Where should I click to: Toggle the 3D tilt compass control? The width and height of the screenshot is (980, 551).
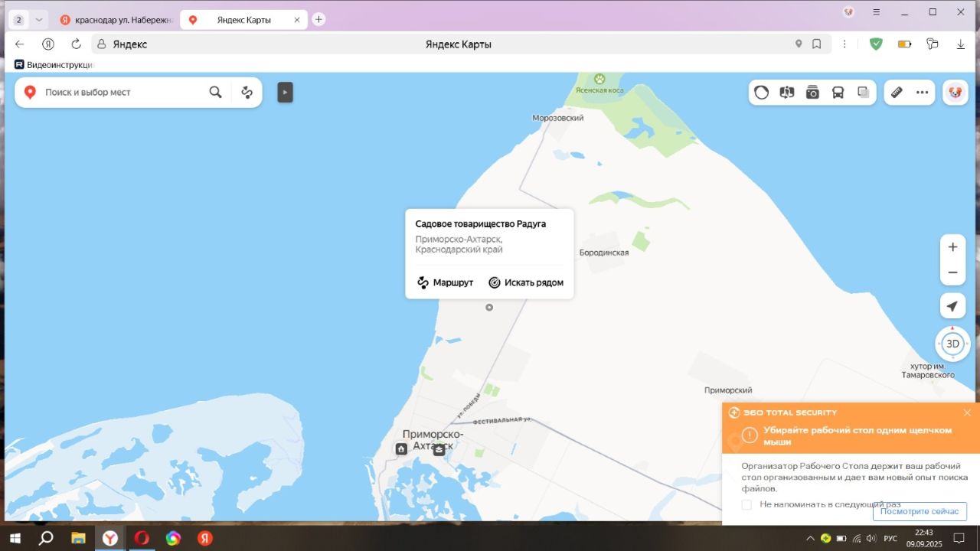[x=952, y=344]
